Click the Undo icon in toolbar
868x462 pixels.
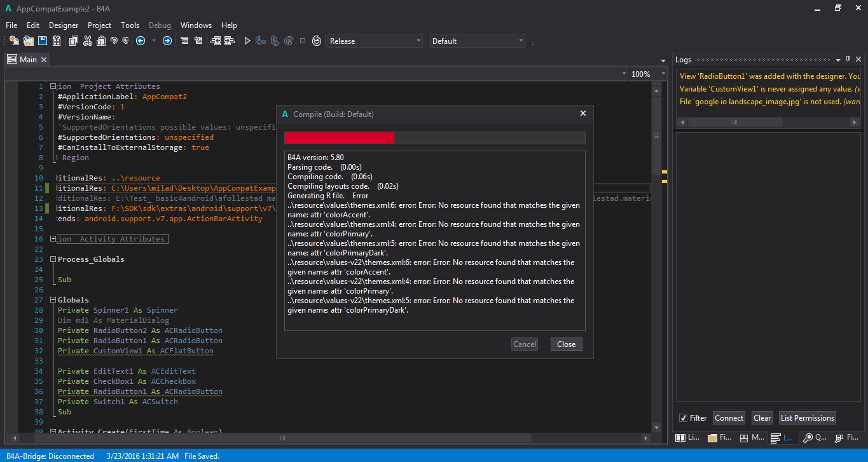tap(114, 41)
